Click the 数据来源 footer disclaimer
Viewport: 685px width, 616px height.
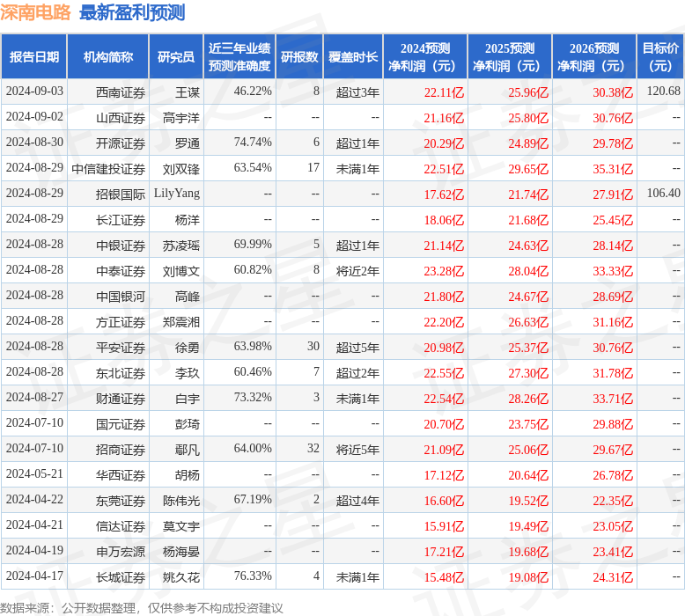(x=142, y=608)
